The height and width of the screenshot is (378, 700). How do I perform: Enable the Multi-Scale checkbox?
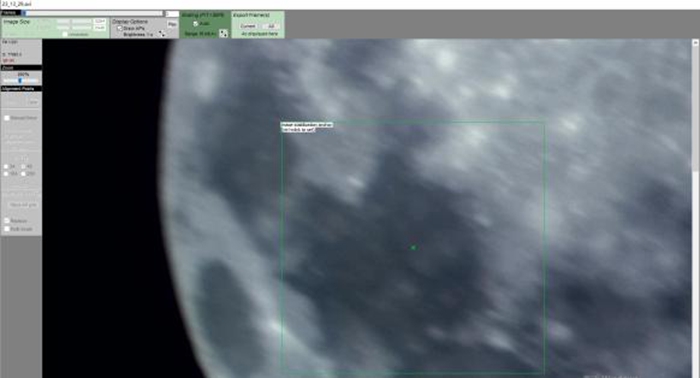click(7, 228)
